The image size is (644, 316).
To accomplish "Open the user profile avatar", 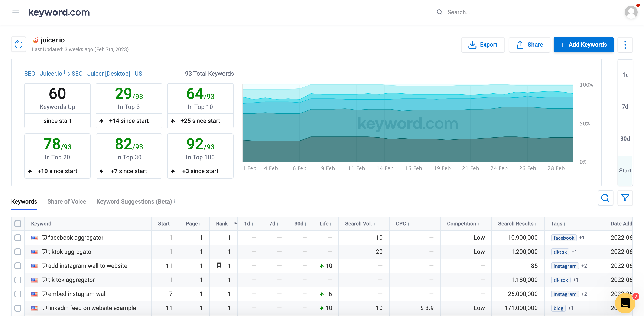I will click(x=631, y=12).
